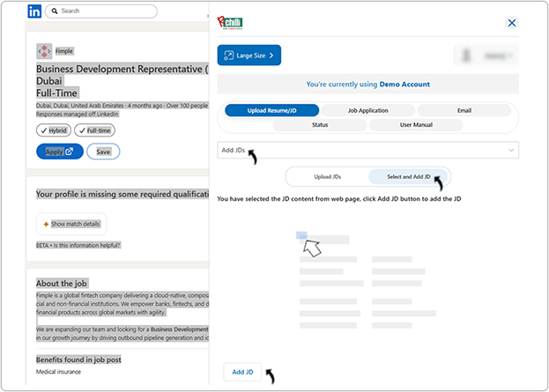Click the Fimple company logo
Viewport: 549px width, 392px height.
click(x=44, y=51)
